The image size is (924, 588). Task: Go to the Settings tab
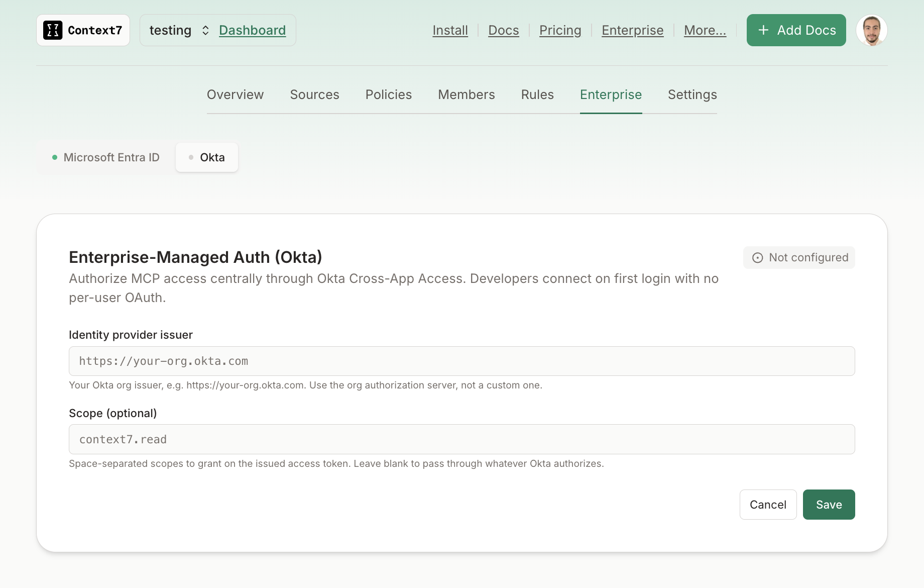pyautogui.click(x=692, y=94)
